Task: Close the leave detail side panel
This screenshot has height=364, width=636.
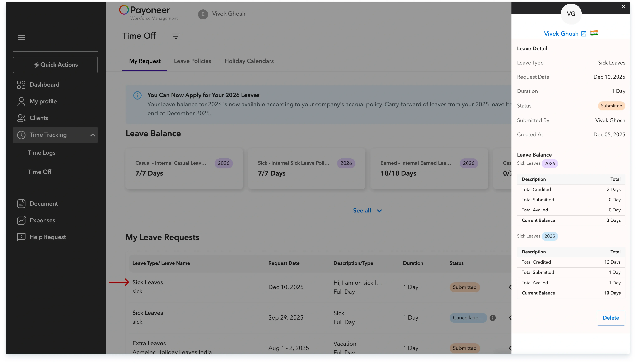Action: 623,6
